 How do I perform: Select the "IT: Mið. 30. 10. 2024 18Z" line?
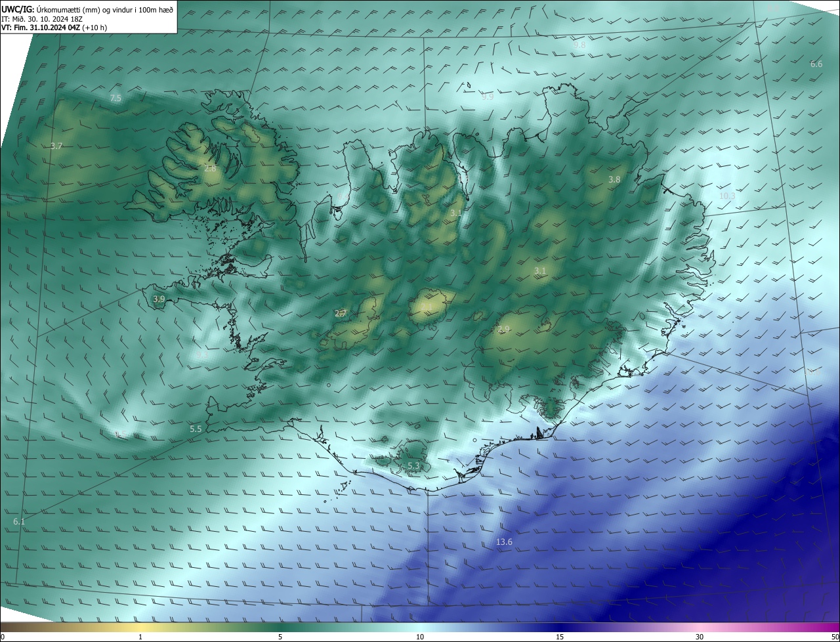(43, 18)
